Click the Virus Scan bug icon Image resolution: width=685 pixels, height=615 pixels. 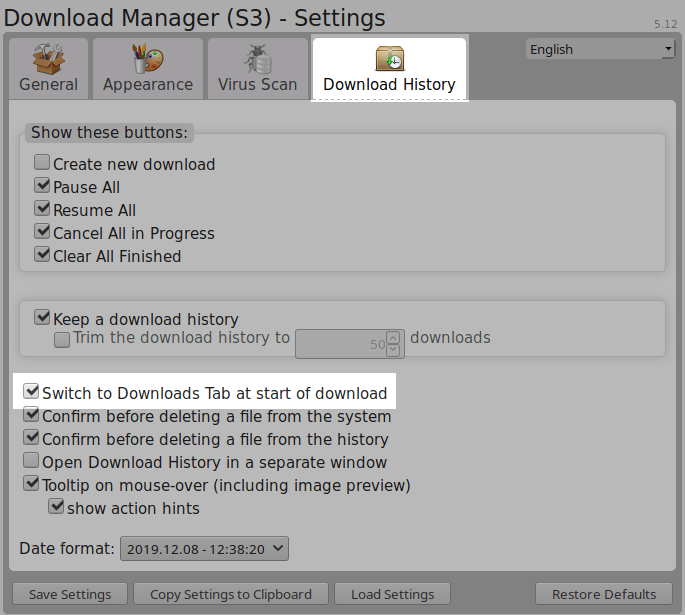pyautogui.click(x=258, y=59)
